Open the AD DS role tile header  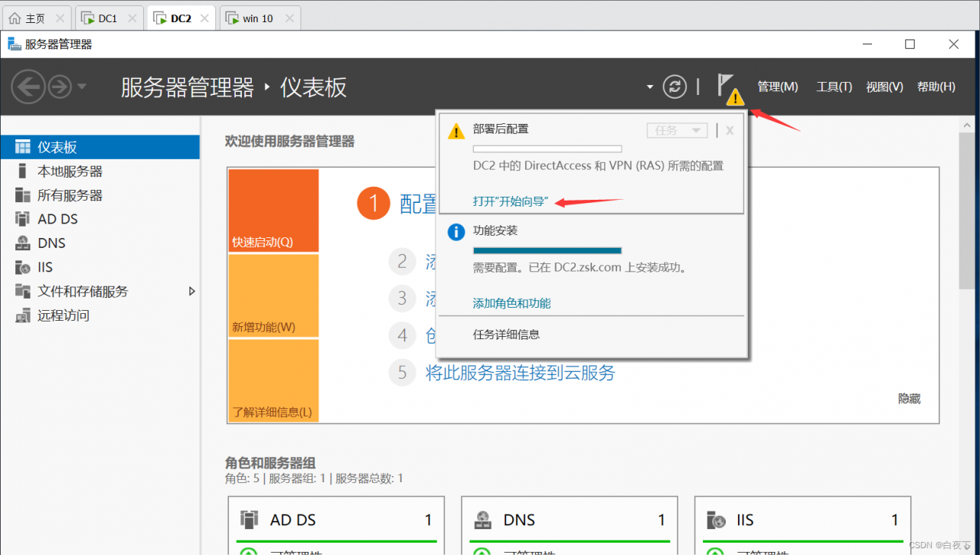(x=338, y=520)
